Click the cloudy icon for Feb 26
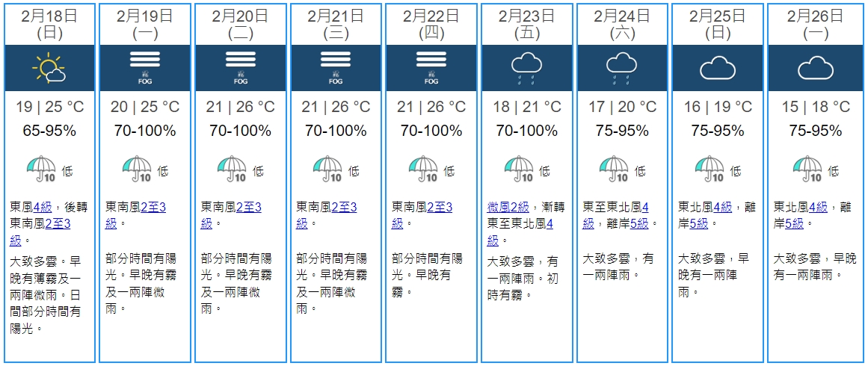 click(x=815, y=69)
